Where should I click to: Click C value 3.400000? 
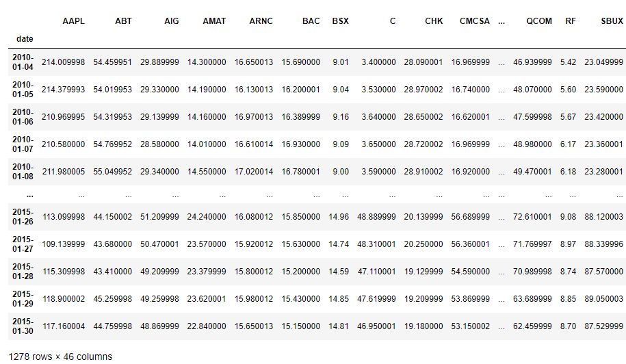(378, 62)
